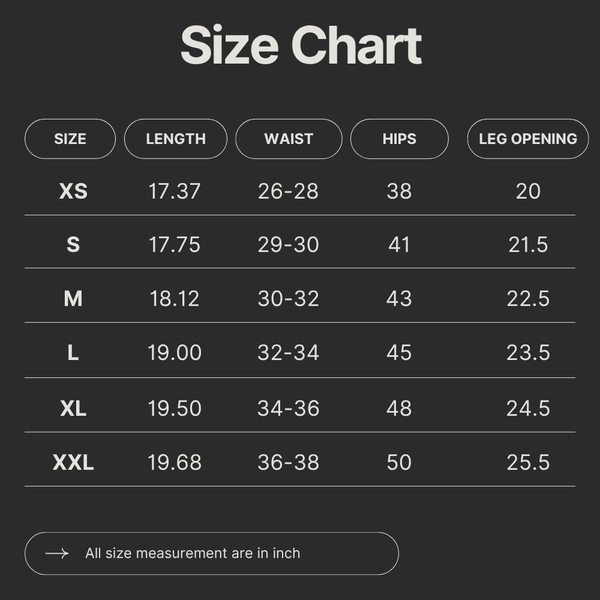Pick the XL size row label
The image size is (600, 600).
(73, 408)
